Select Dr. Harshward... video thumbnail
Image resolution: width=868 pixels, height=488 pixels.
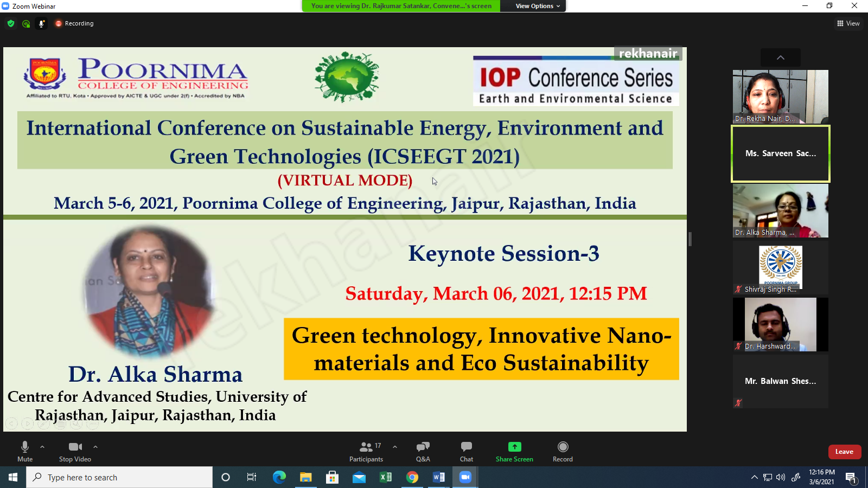tap(781, 324)
